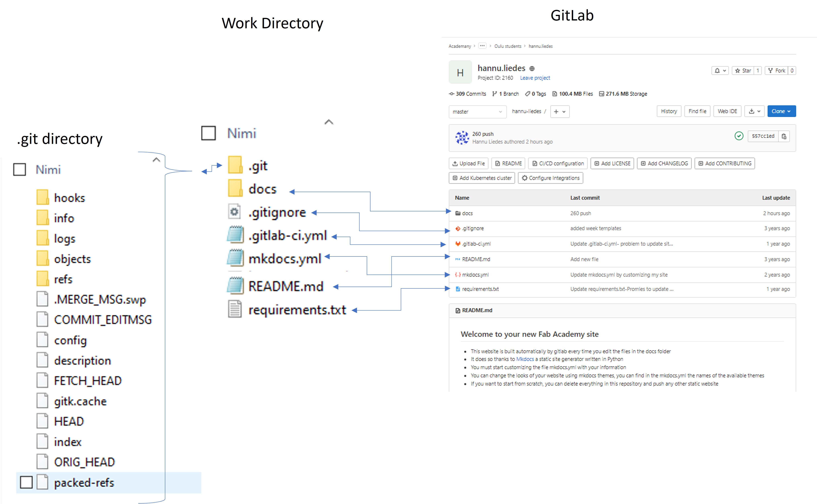
Task: Open requirements.txt in GitLab file list
Action: tap(481, 289)
